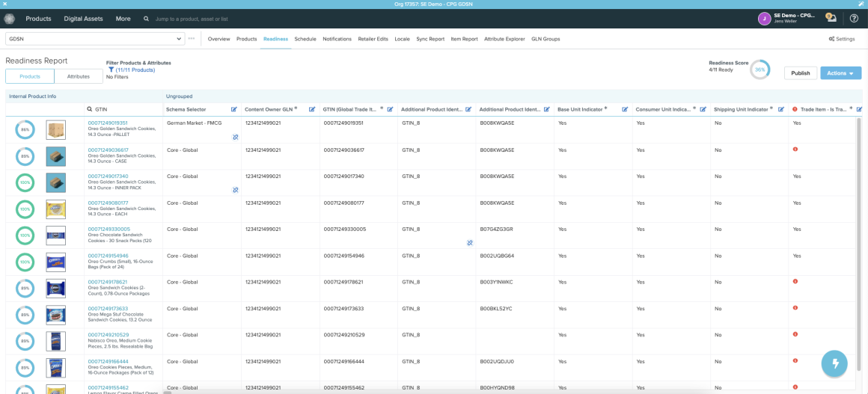The height and width of the screenshot is (394, 868).
Task: Click the 86% readiness ring for PALLET row
Action: (25, 130)
